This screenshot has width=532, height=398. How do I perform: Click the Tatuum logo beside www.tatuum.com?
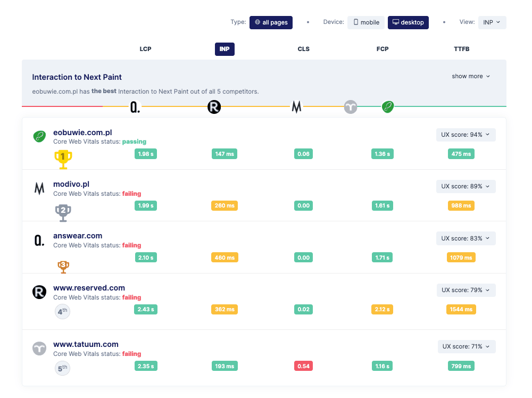(x=39, y=349)
